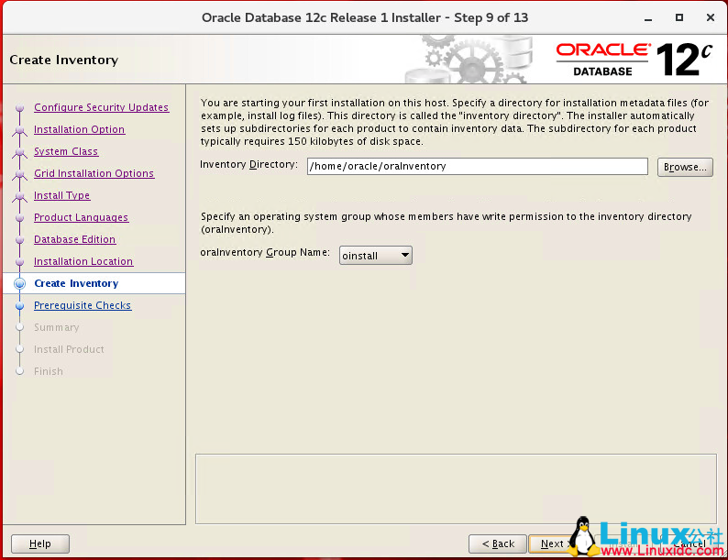The width and height of the screenshot is (728, 560).
Task: Return to Installation Location step
Action: (x=83, y=261)
